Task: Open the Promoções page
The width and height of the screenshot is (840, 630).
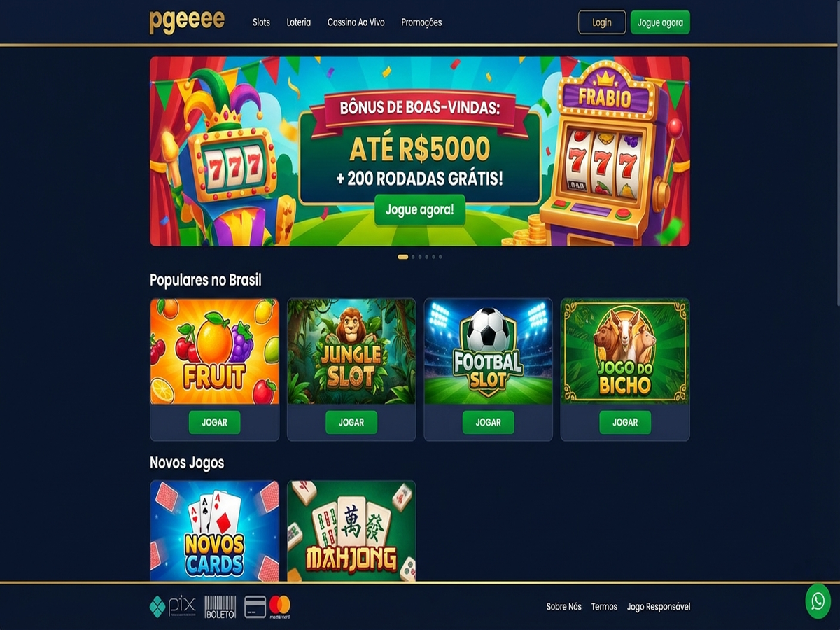Action: (x=421, y=22)
